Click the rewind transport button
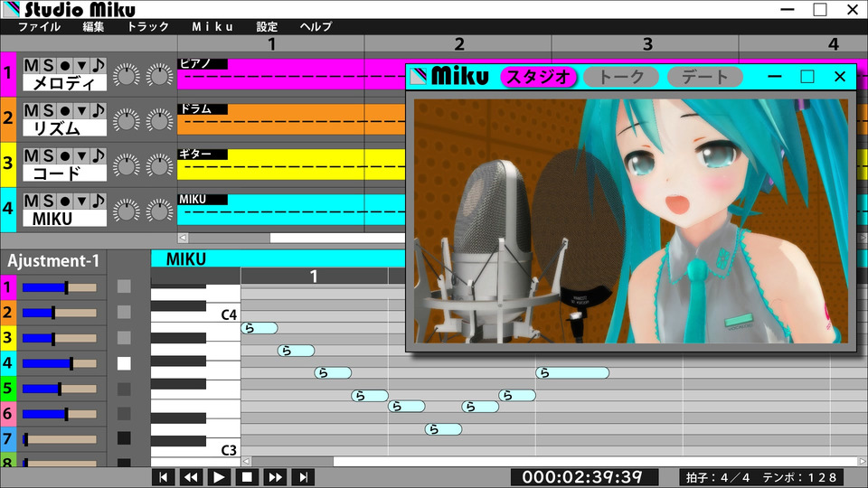The image size is (868, 488). click(x=191, y=477)
